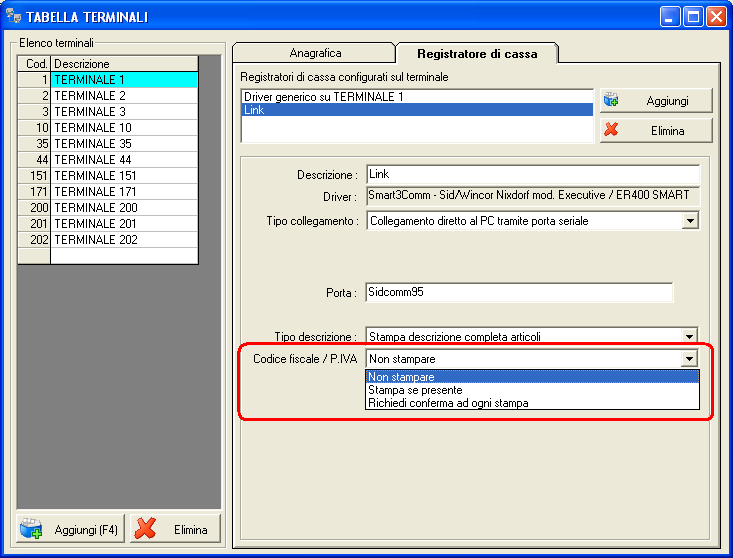
Task: Select TERMINALE 151 row
Action: (x=124, y=175)
